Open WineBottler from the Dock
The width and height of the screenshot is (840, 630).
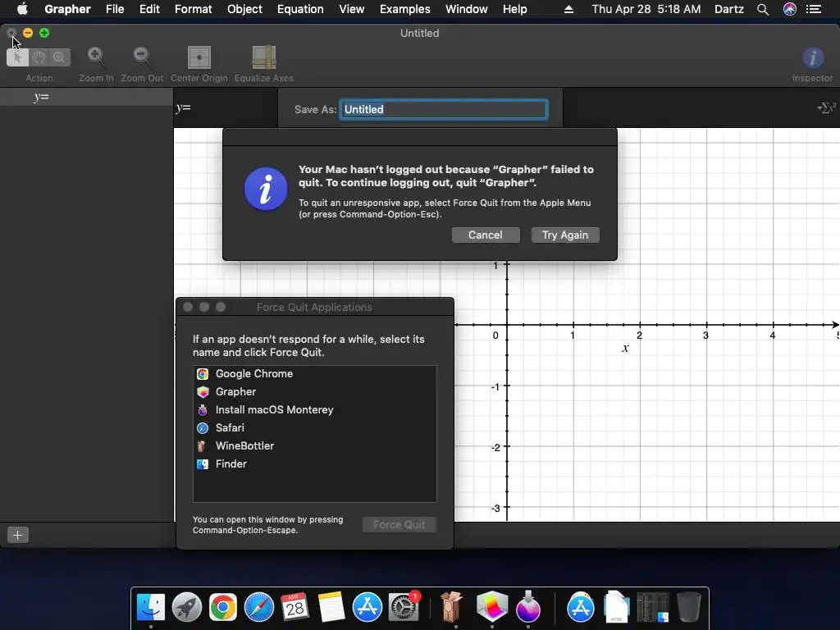(x=452, y=607)
